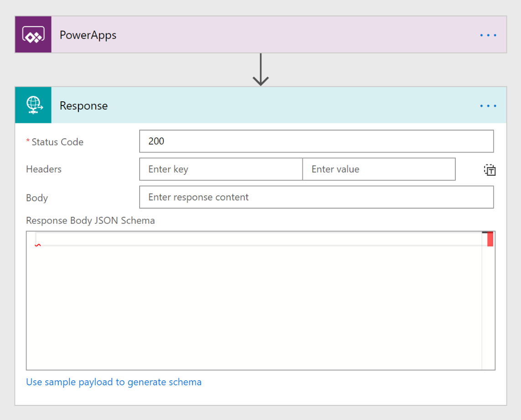Click the red squiggle on the schema's first line
Image resolution: width=521 pixels, height=420 pixels.
38,245
